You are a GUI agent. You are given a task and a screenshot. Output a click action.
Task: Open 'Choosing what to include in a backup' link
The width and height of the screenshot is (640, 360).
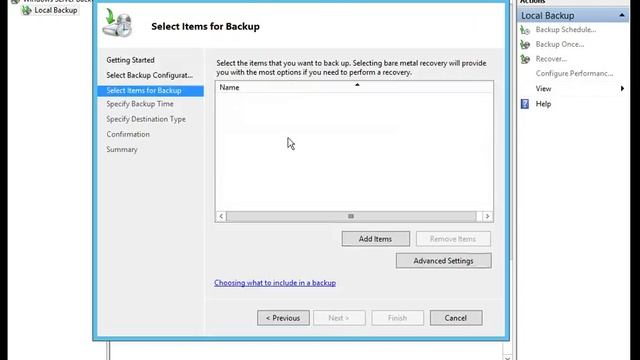tap(275, 283)
